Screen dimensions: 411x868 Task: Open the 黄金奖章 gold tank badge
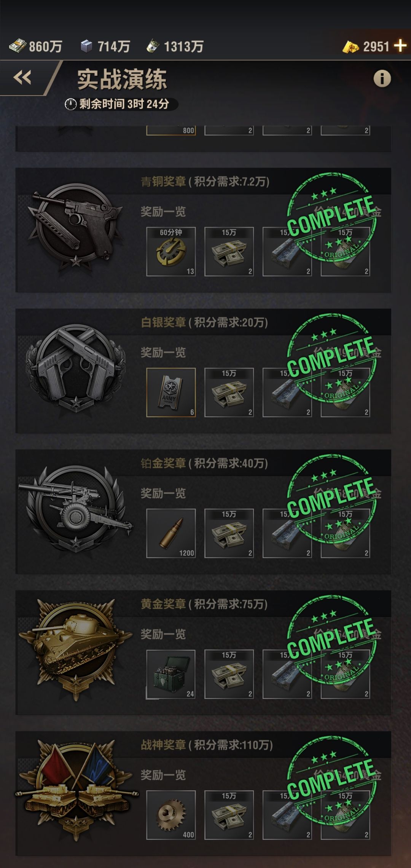pyautogui.click(x=76, y=649)
